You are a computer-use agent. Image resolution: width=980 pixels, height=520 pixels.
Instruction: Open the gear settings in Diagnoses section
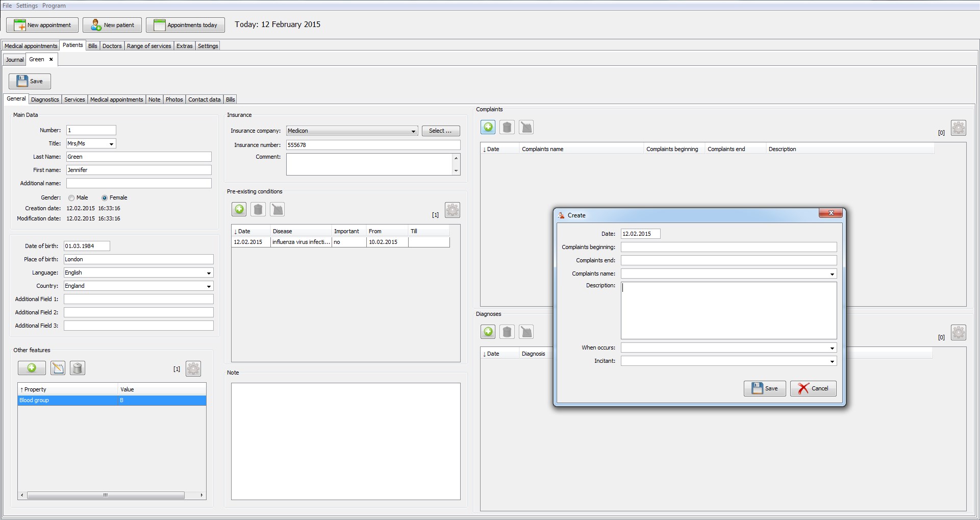958,332
